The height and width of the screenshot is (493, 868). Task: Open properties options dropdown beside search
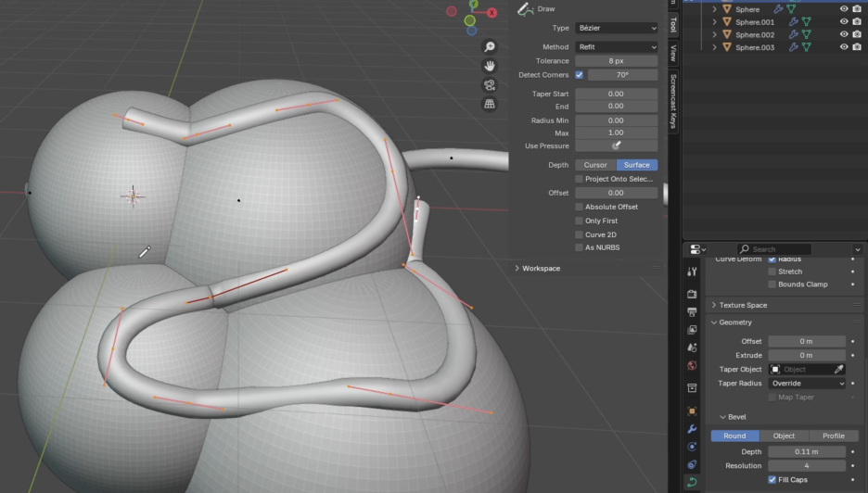pos(858,249)
